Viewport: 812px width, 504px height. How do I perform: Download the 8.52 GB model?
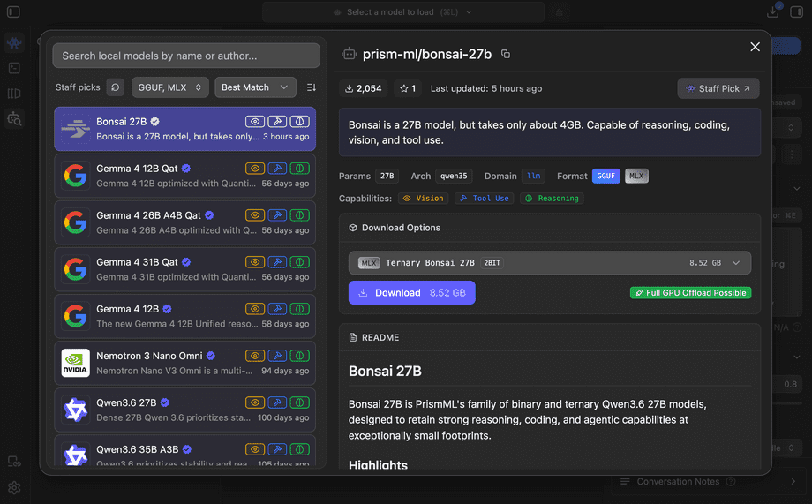tap(411, 293)
